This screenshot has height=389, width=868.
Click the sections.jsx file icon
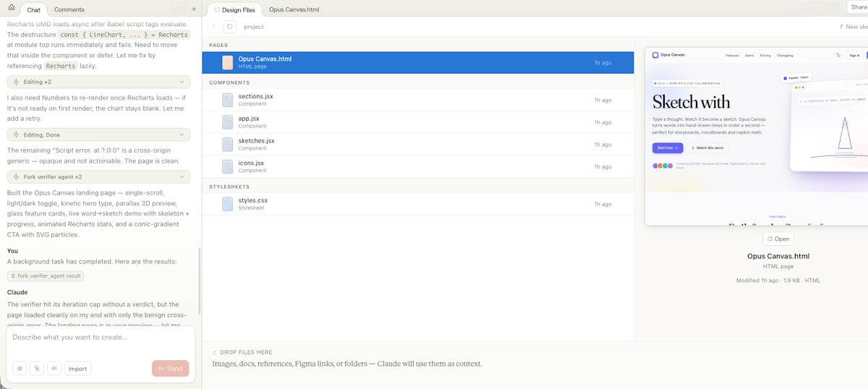228,100
